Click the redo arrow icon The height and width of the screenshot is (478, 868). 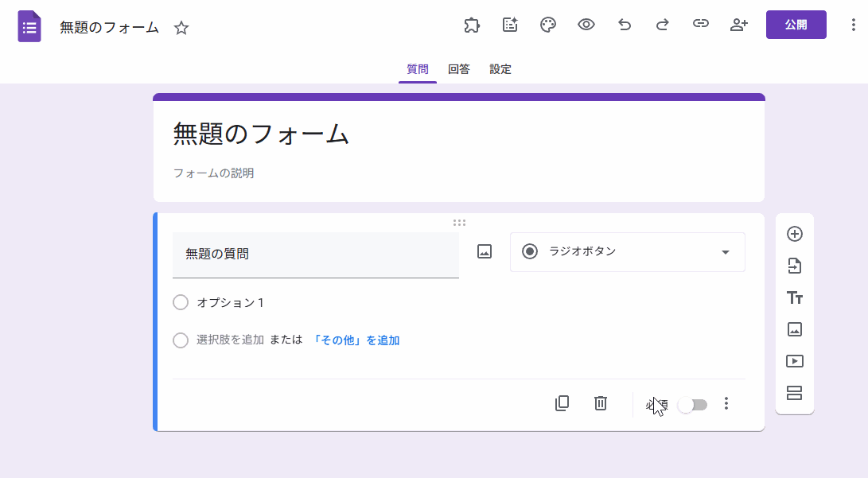[662, 25]
